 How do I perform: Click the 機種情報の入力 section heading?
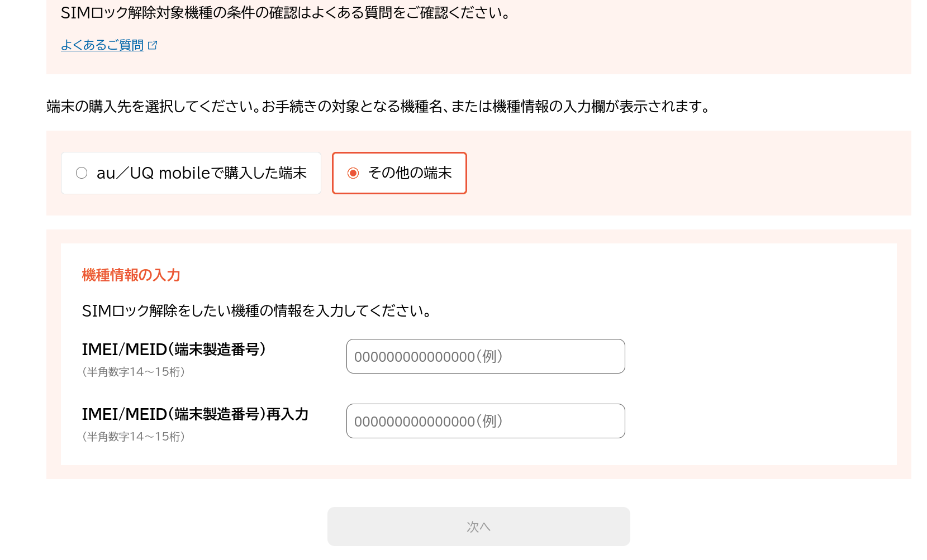pos(131,275)
